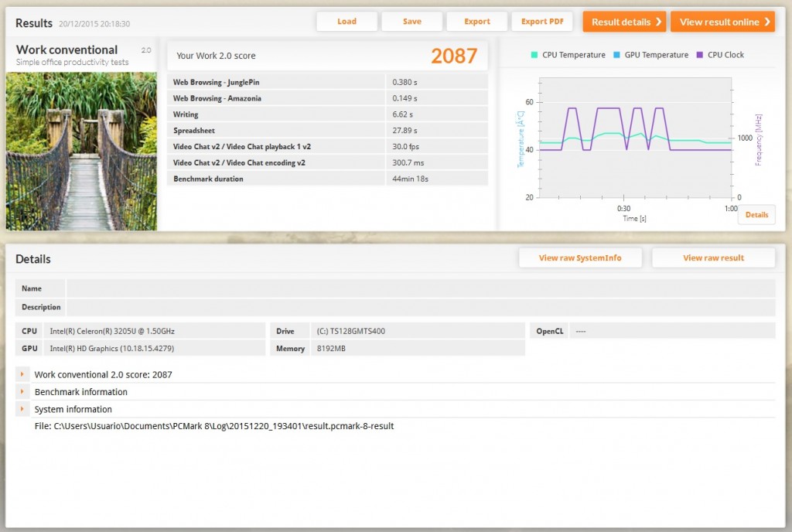This screenshot has width=792, height=532.
Task: Expand the Benchmark information section
Action: tap(81, 392)
